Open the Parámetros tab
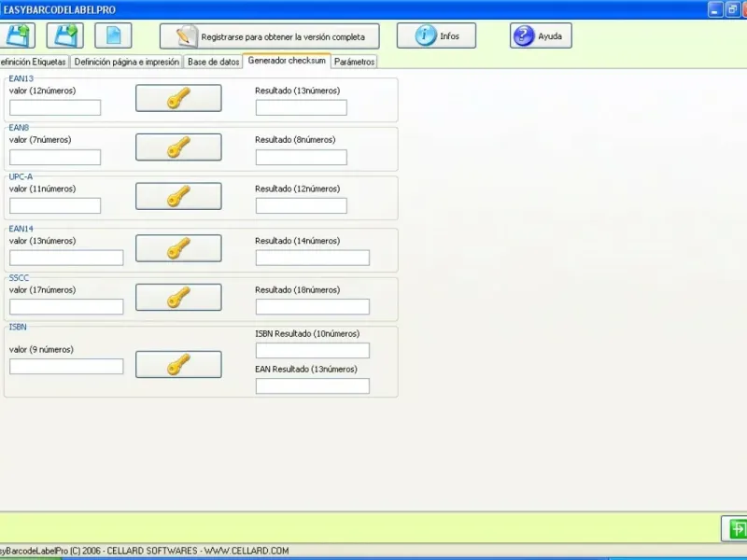 coord(354,62)
